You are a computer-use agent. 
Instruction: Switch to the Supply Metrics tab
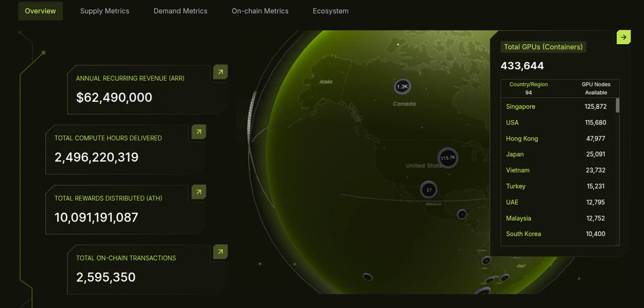click(105, 11)
